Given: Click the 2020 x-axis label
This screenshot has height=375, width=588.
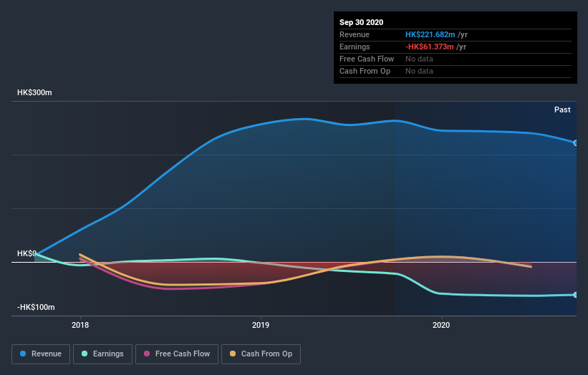Looking at the screenshot, I should [441, 325].
